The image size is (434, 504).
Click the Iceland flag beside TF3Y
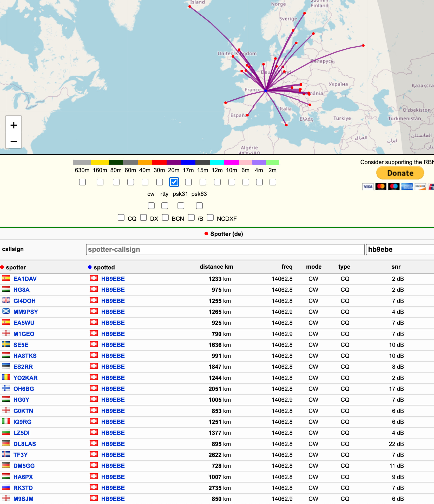pos(6,455)
